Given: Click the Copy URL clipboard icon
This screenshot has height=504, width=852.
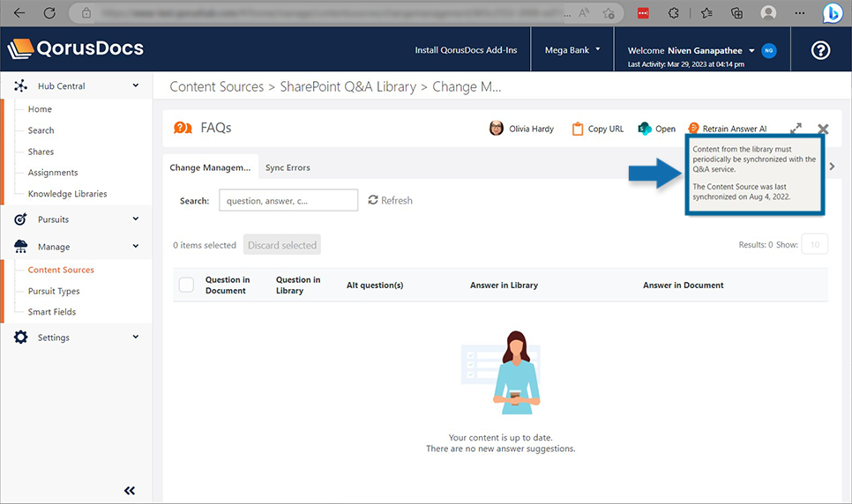Looking at the screenshot, I should [x=577, y=129].
